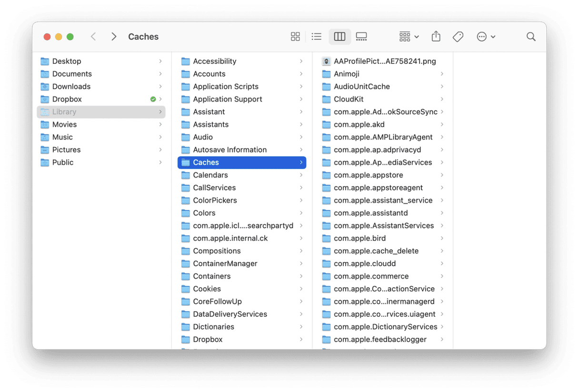Viewport: 579px width, 392px height.
Task: Select com.apple.commerce folder
Action: 383,276
